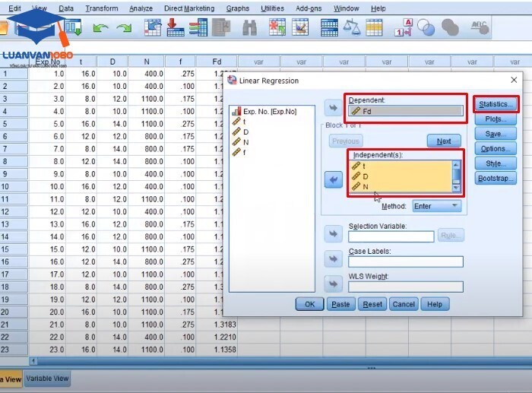Click the Redo arrow in the toolbar
The width and height of the screenshot is (532, 393).
pyautogui.click(x=123, y=28)
